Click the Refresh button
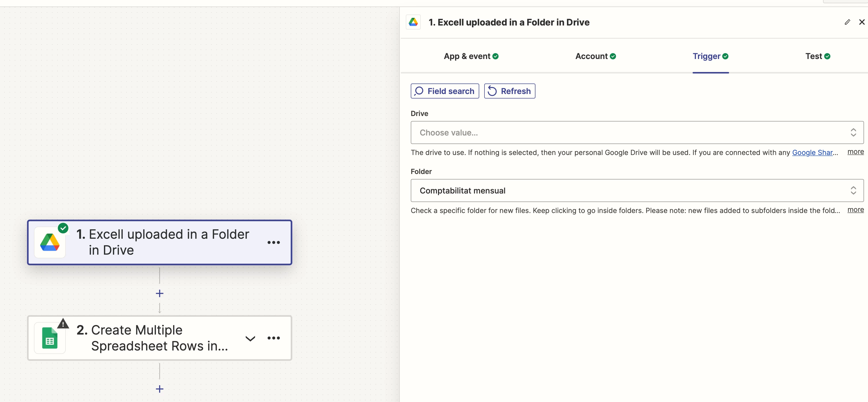This screenshot has height=402, width=868. (x=509, y=91)
